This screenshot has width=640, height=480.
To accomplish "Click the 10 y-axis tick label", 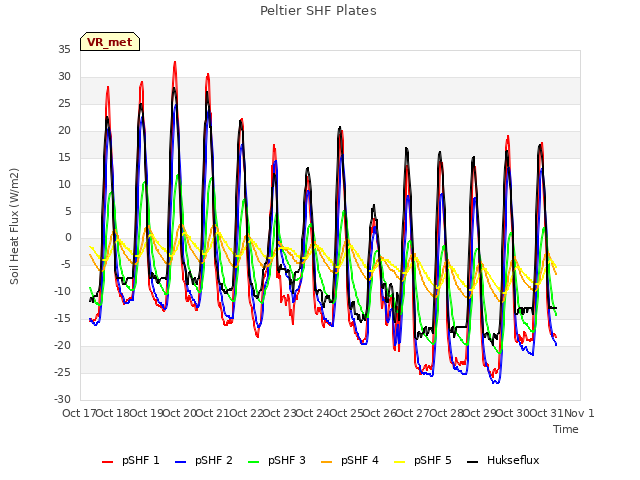I will (64, 184).
